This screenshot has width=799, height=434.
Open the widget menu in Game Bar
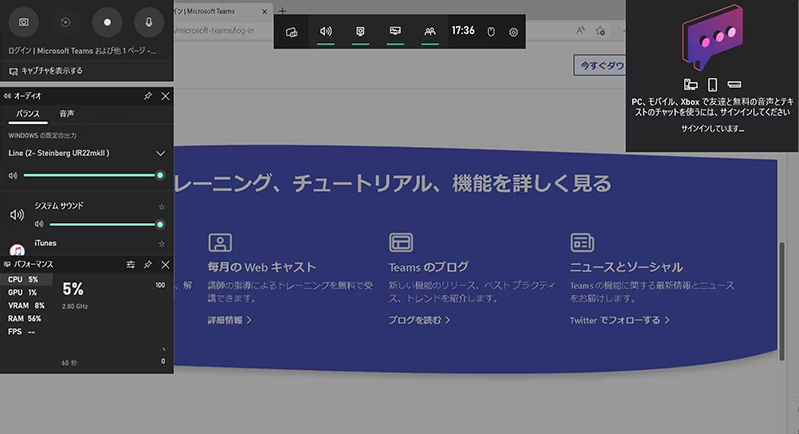coord(292,32)
